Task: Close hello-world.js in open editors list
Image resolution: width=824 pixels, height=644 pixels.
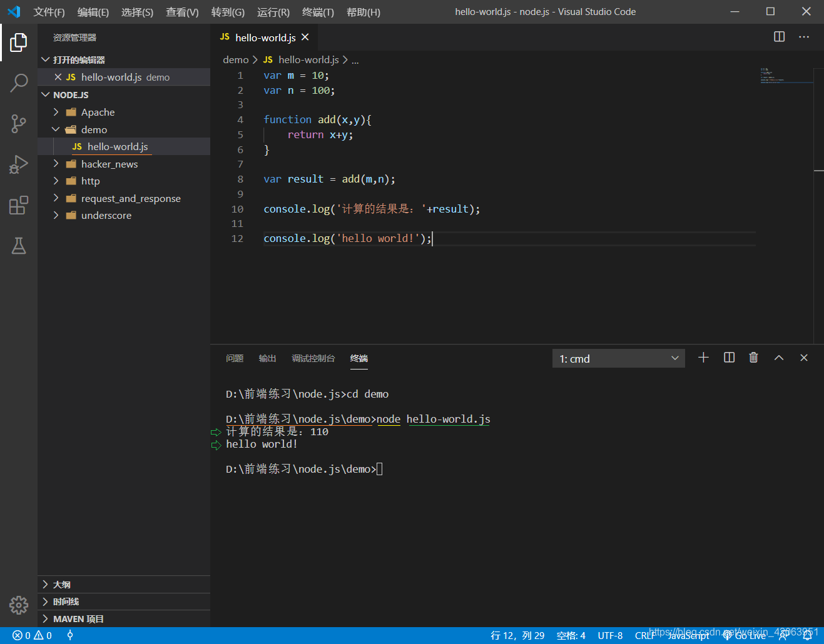Action: click(x=58, y=77)
